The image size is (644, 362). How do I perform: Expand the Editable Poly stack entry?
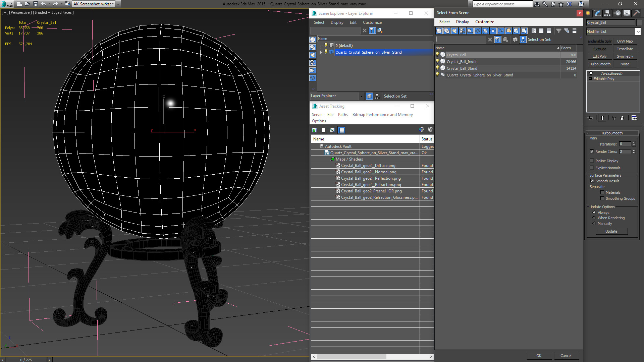(590, 79)
